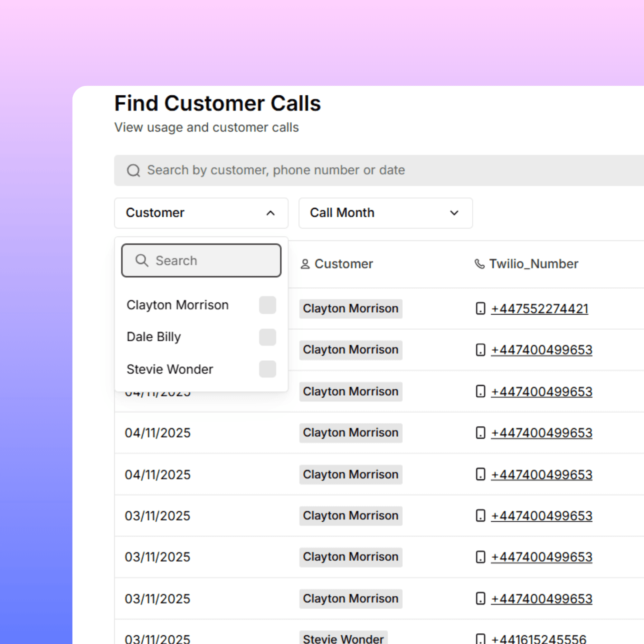Click chevron-down icon in Call Month filter
The width and height of the screenshot is (644, 644).
(x=454, y=213)
